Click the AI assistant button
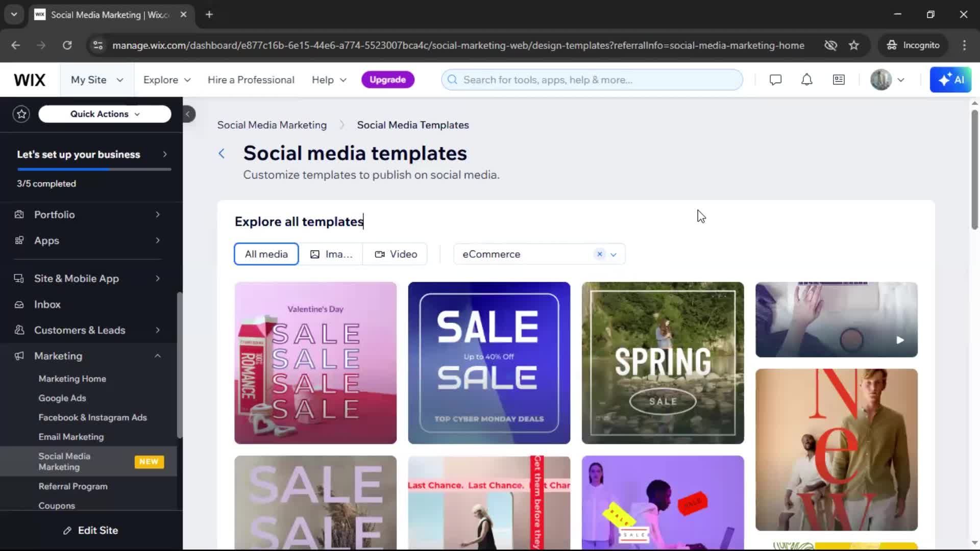The height and width of the screenshot is (551, 980). pos(950,80)
